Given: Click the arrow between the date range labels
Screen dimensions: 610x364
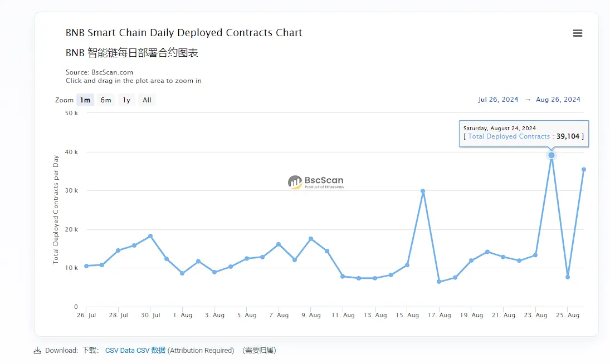Looking at the screenshot, I should tap(528, 99).
